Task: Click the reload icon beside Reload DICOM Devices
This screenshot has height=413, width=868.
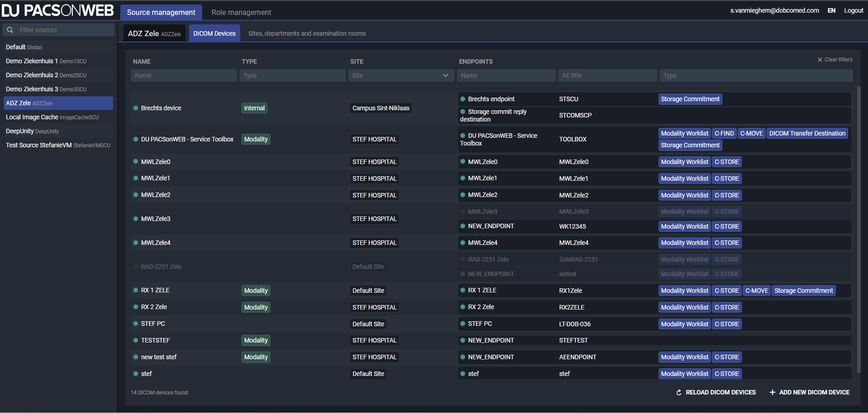Action: [678, 392]
